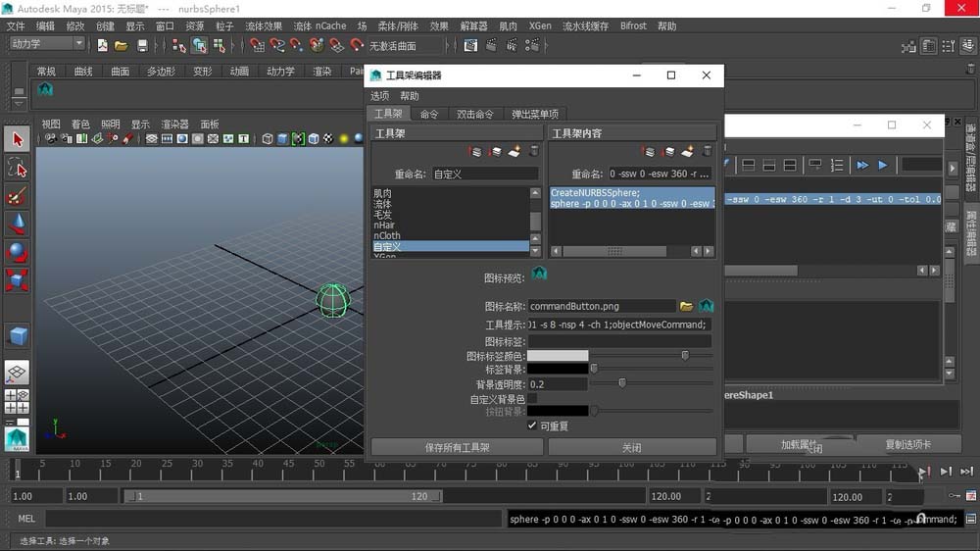Toggle the 可重复 checkbox
Viewport: 980px width, 551px height.
(532, 426)
